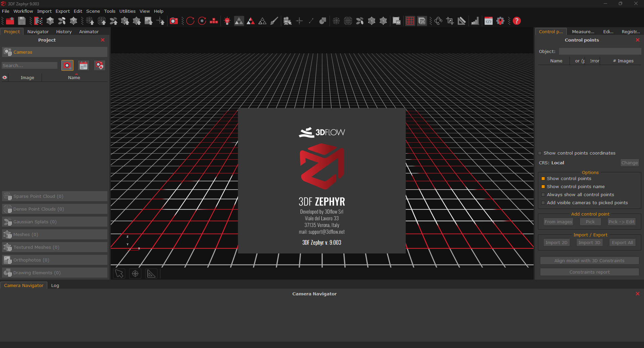Image resolution: width=644 pixels, height=348 pixels.
Task: Toggle the eye visibility column in Cameras list
Action: pyautogui.click(x=5, y=77)
